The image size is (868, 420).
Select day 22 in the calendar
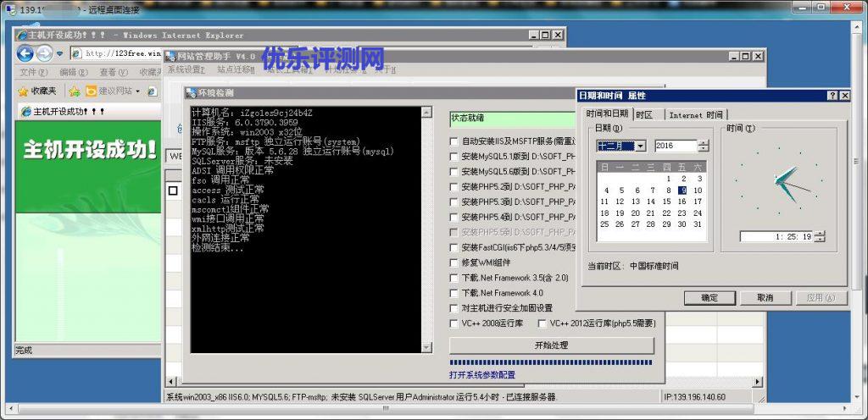click(666, 213)
